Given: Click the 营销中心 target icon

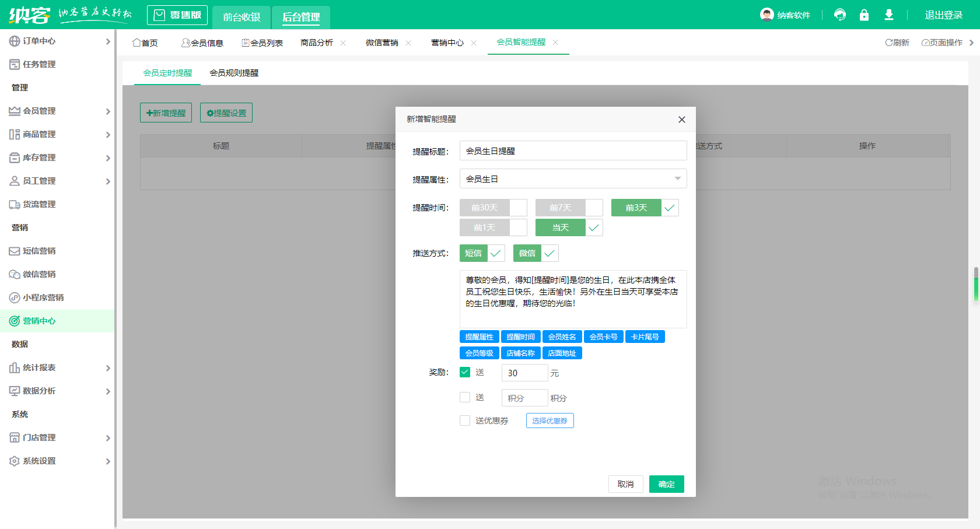Looking at the screenshot, I should tap(15, 321).
